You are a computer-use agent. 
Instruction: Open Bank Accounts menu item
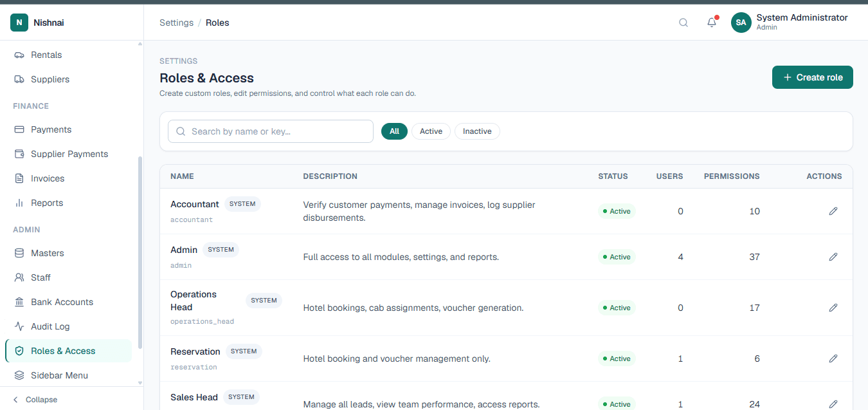[x=68, y=302]
